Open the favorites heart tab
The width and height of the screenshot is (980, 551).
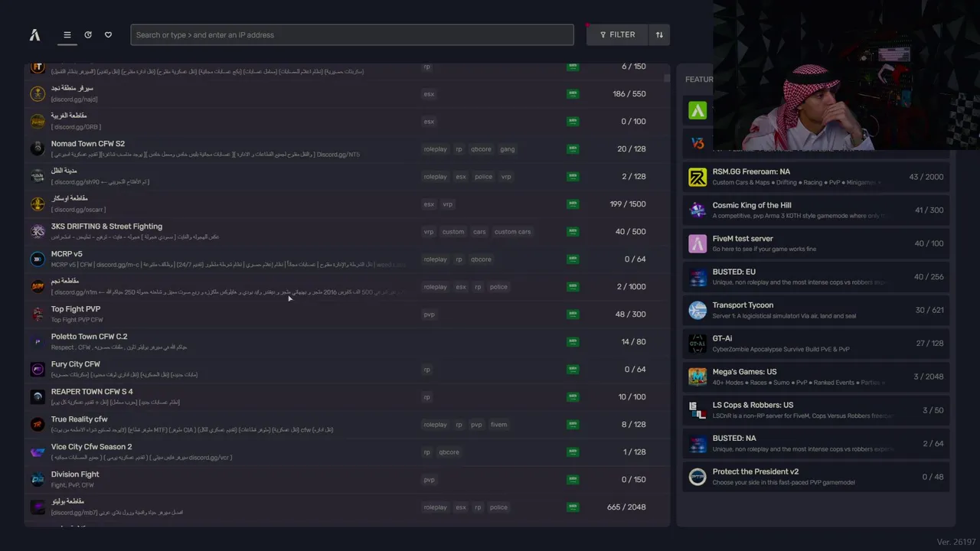108,34
